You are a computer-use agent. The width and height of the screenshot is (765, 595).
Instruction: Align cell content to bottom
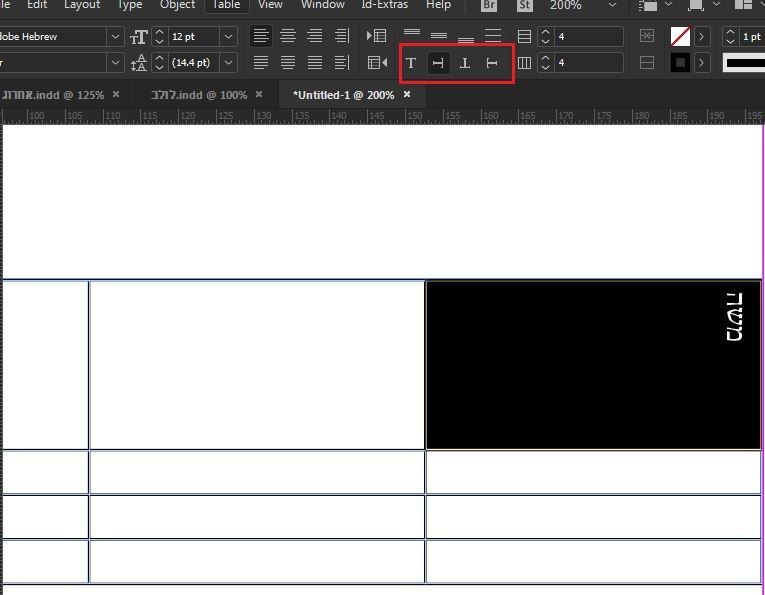pos(465,39)
